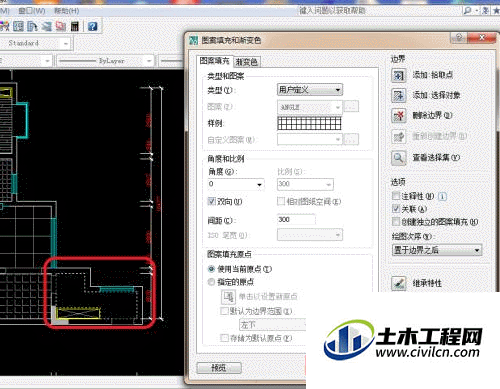Click the 删除边界 label
Screen dimensions: 500x389
pos(432,116)
